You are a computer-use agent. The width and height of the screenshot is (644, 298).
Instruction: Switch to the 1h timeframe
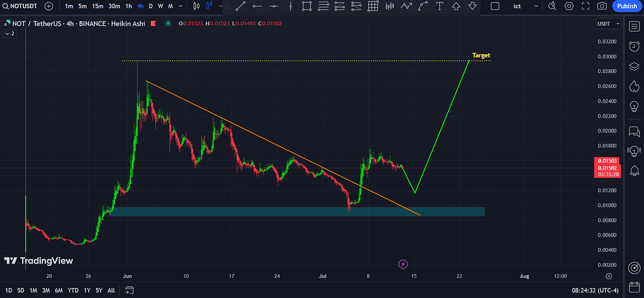(128, 6)
